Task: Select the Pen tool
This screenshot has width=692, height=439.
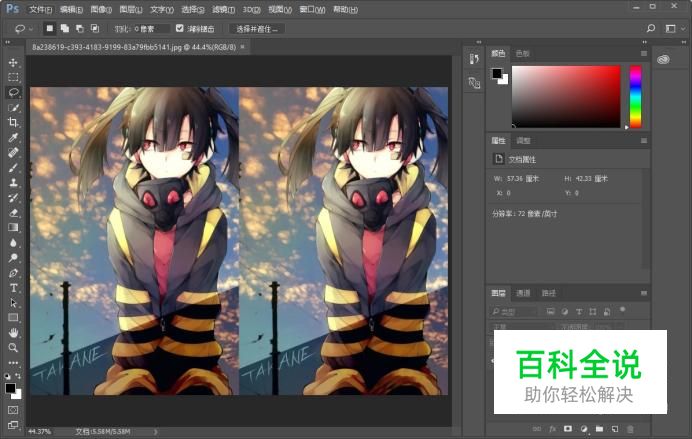Action: pyautogui.click(x=13, y=273)
